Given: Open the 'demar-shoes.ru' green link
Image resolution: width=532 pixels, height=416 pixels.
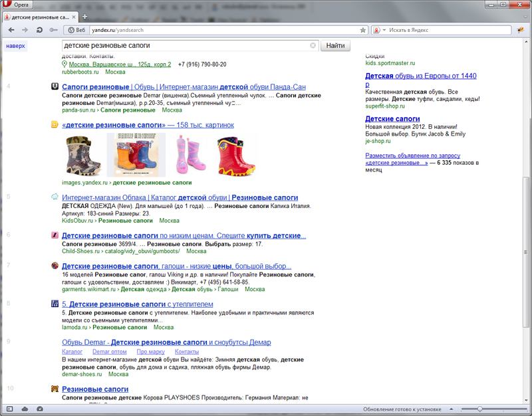Looking at the screenshot, I should [x=82, y=374].
